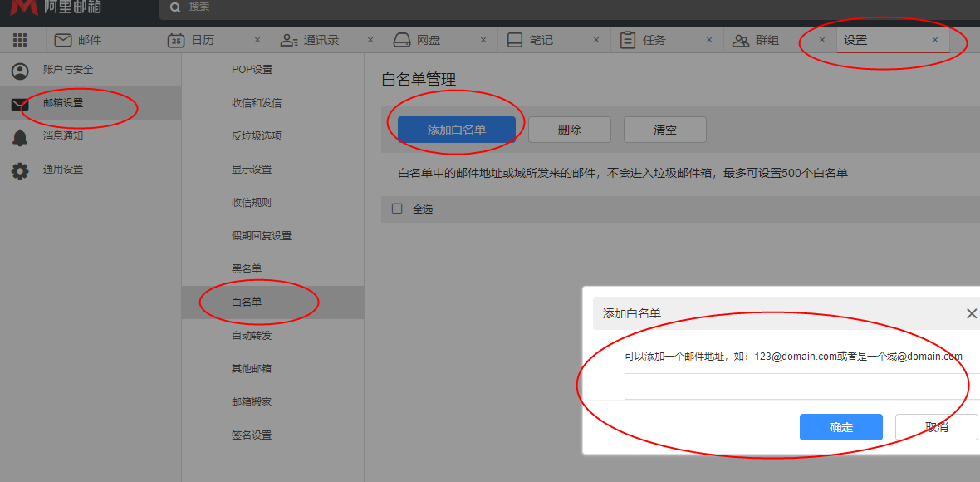Click the 添加白名单 button
Screen dimensions: 980x482
[x=457, y=130]
